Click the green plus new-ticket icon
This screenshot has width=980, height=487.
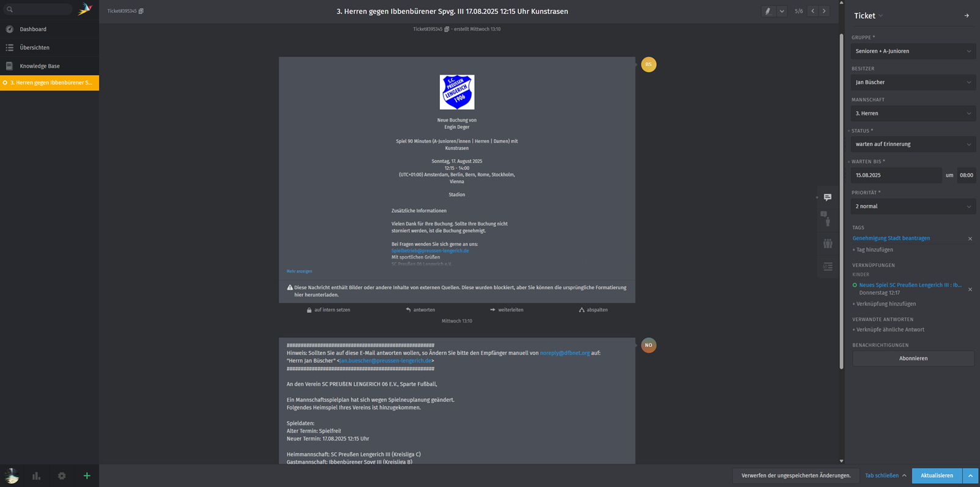pyautogui.click(x=87, y=475)
